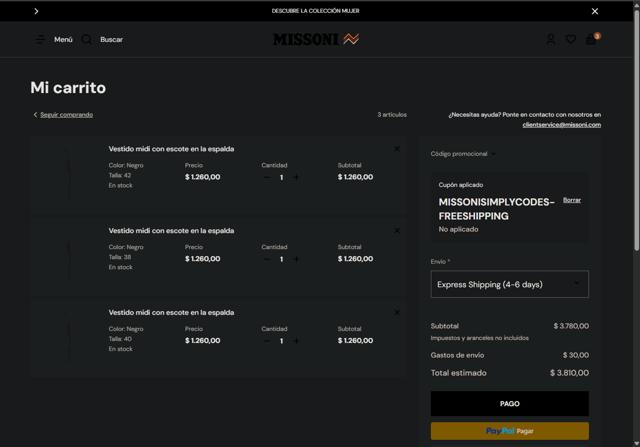This screenshot has width=640, height=447.
Task: Increase quantity for Talla 42 dress
Action: [x=296, y=177]
